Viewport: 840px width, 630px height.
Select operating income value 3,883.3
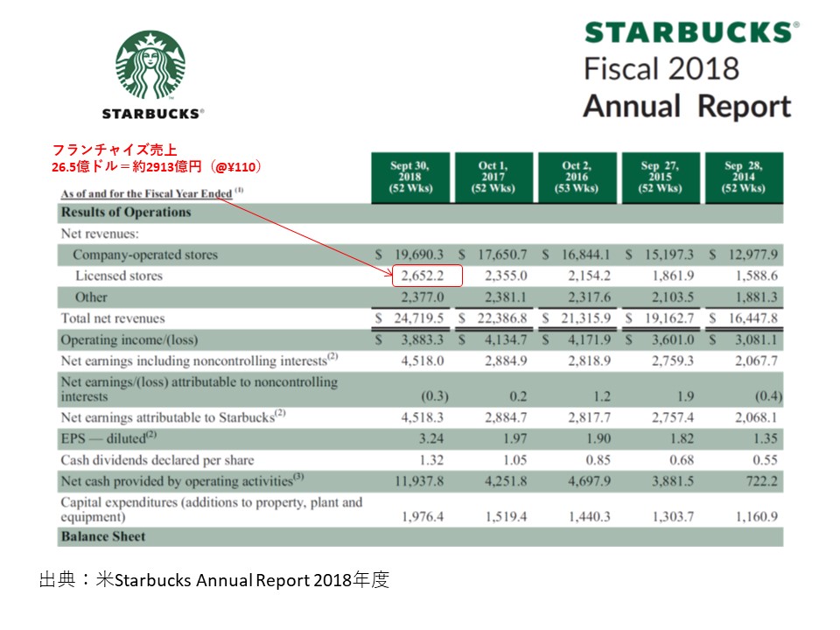[x=423, y=339]
